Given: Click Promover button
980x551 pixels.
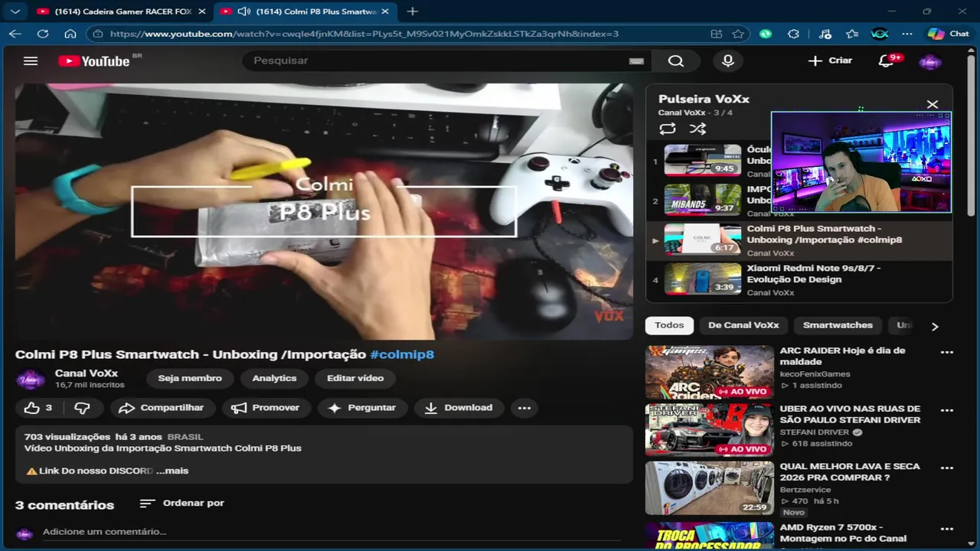Looking at the screenshot, I should click(x=266, y=408).
